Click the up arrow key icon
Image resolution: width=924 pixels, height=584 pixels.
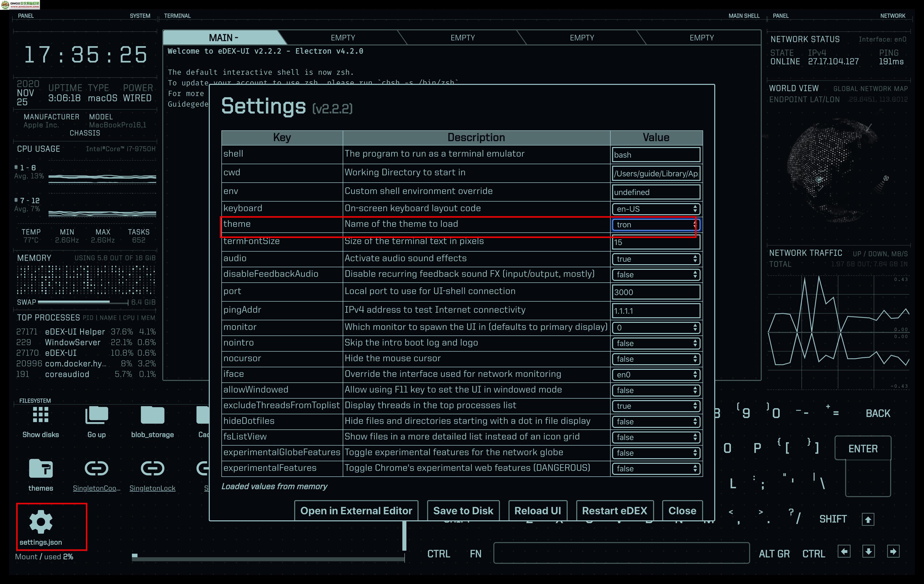(x=868, y=519)
